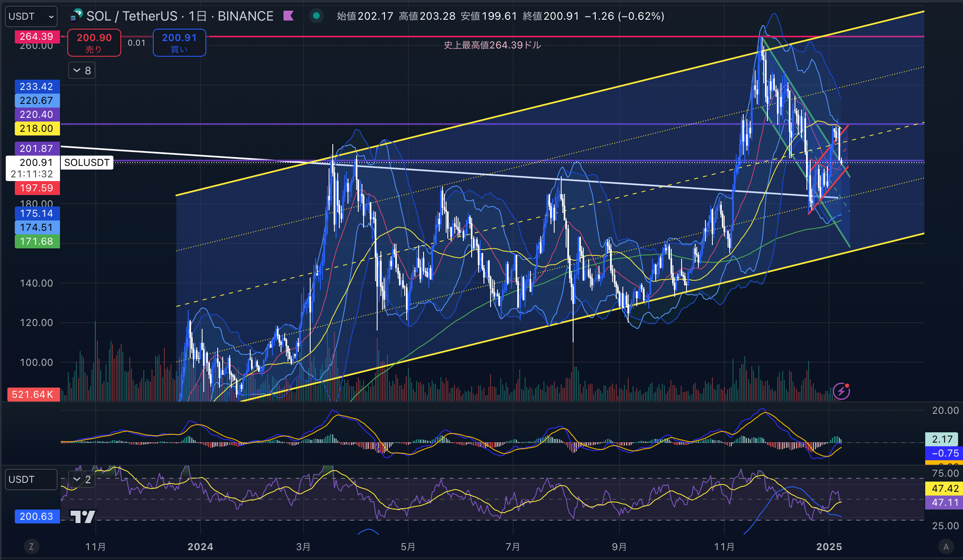Click the 安値199.61 low value
963x560 pixels.
489,16
